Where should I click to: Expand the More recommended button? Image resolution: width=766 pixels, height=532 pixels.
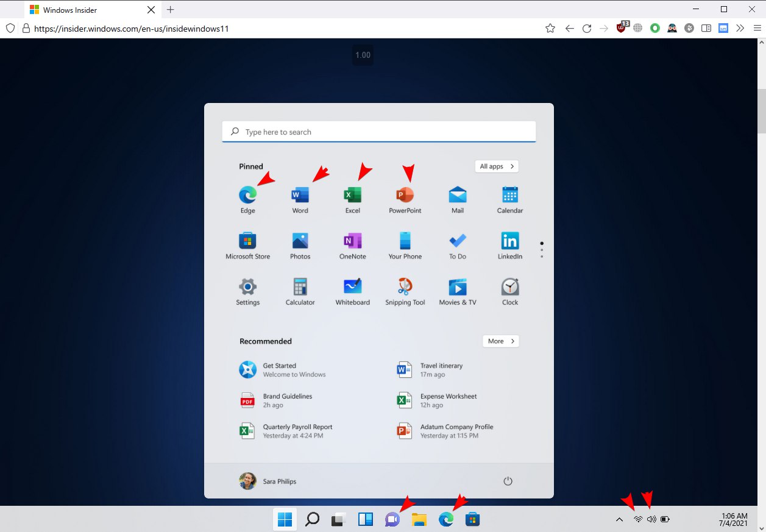(500, 341)
